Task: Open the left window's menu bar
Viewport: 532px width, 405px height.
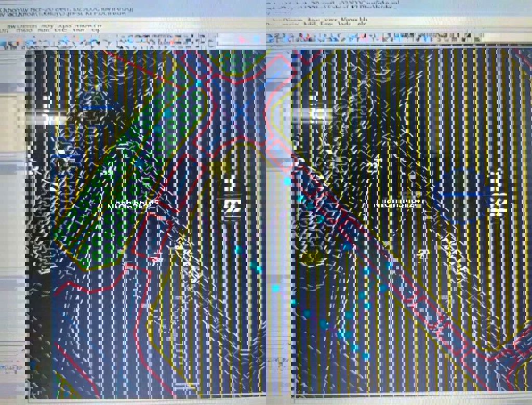Action: pyautogui.click(x=52, y=26)
